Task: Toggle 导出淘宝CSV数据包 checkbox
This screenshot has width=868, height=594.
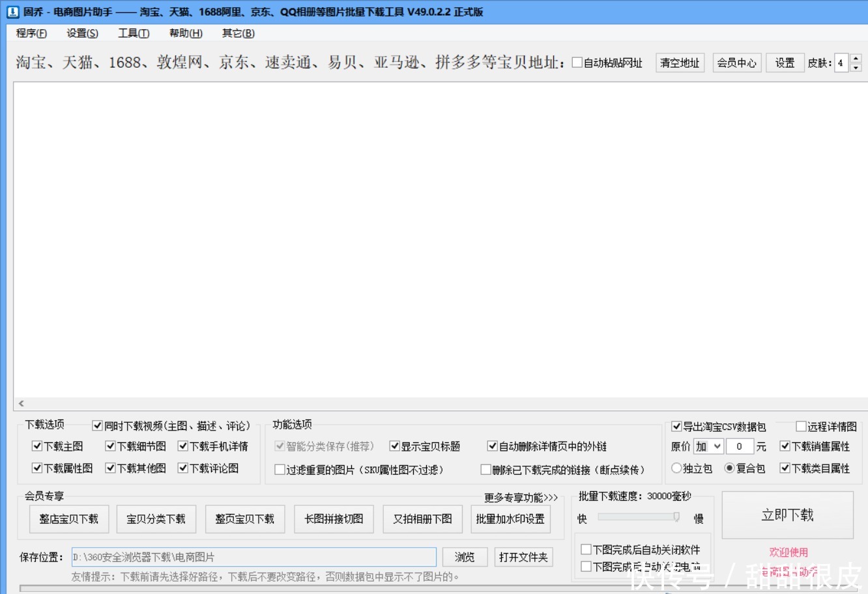Action: (x=676, y=427)
